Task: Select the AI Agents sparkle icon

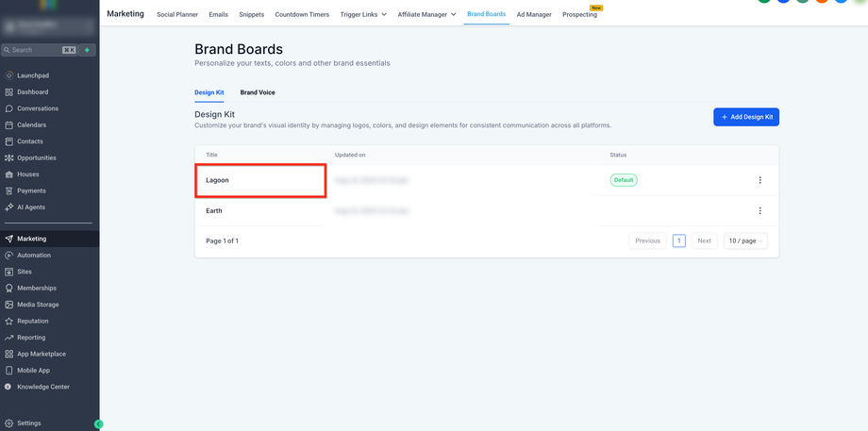Action: (9, 207)
